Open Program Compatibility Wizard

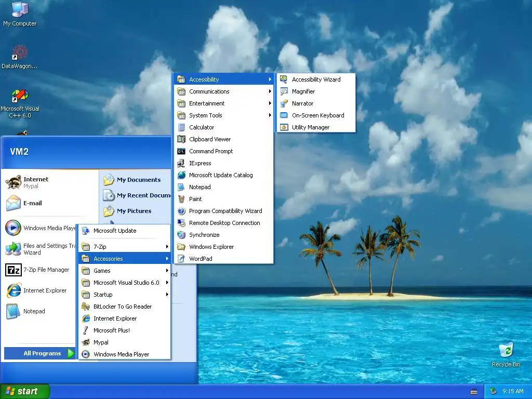[x=224, y=211]
